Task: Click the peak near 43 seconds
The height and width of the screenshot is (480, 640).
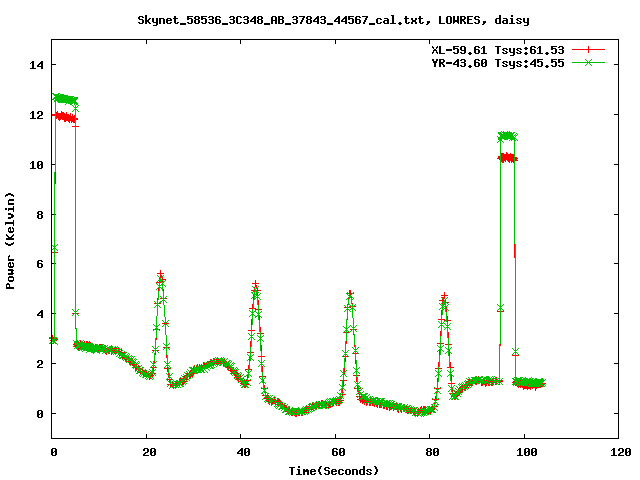Action: 255,288
